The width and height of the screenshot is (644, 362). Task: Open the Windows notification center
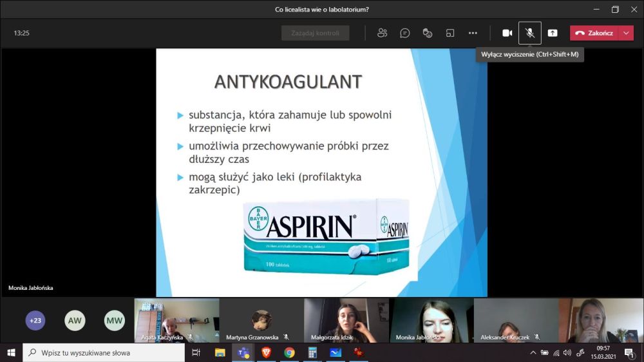tap(629, 352)
